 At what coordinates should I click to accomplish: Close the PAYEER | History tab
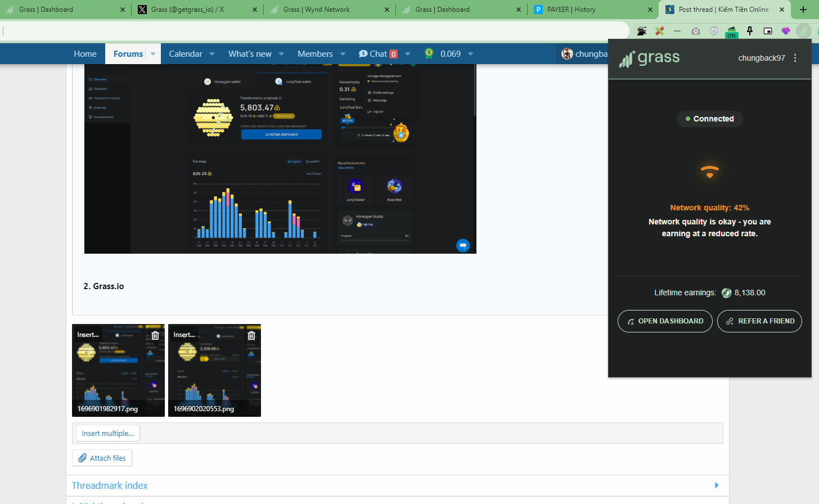650,10
